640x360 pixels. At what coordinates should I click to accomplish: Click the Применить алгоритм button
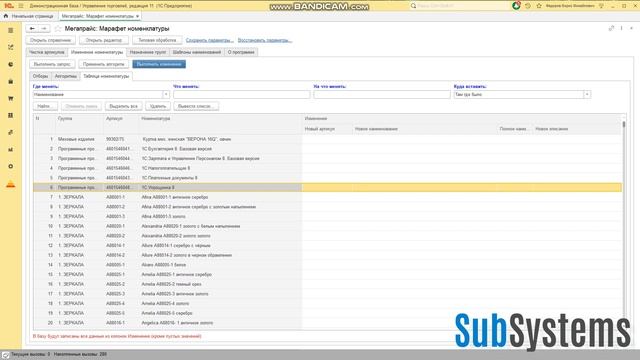click(x=104, y=64)
